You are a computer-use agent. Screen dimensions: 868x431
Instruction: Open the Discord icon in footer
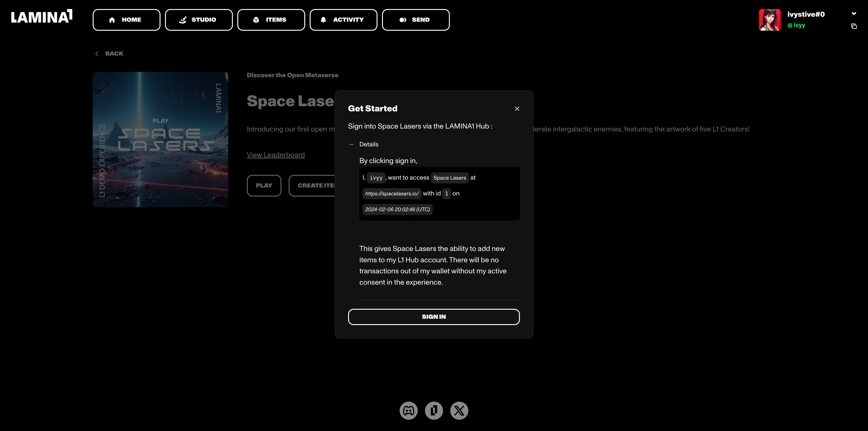tap(408, 410)
